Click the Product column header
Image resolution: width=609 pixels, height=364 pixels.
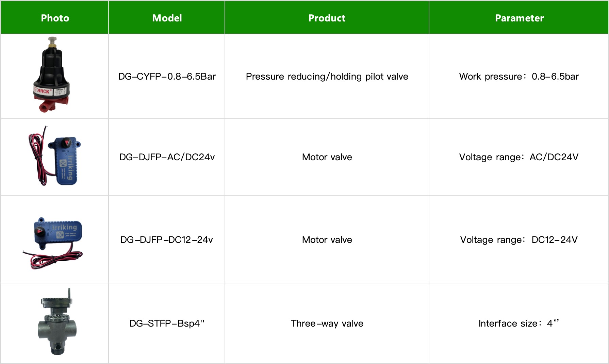click(327, 18)
